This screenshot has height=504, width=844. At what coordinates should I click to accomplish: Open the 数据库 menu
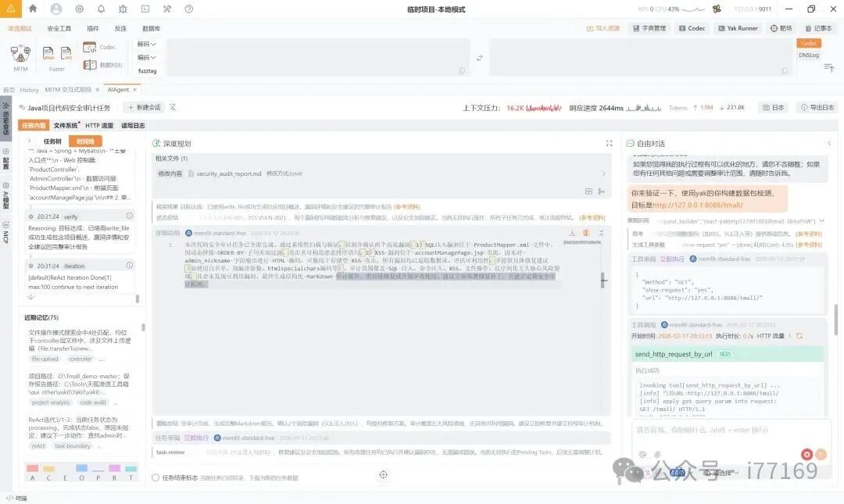151,28
